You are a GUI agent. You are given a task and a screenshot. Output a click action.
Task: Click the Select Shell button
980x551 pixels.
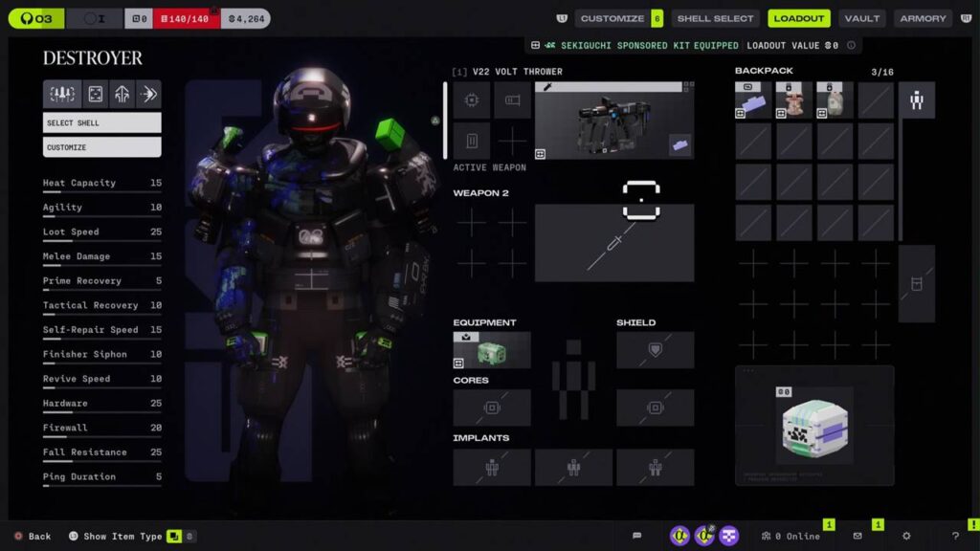101,122
